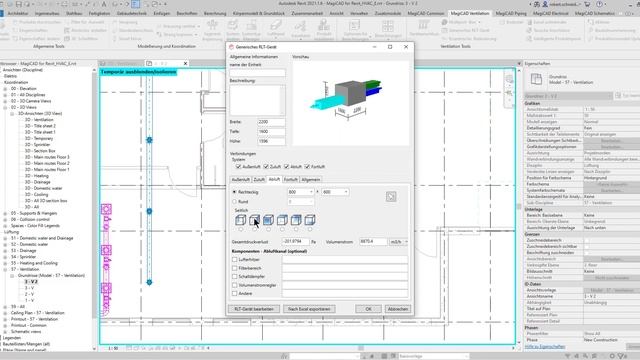Screen dimensions: 640x360
Task: Click the Grundriss floor plan icon in the Eigenschaften panel
Action: pos(536,79)
